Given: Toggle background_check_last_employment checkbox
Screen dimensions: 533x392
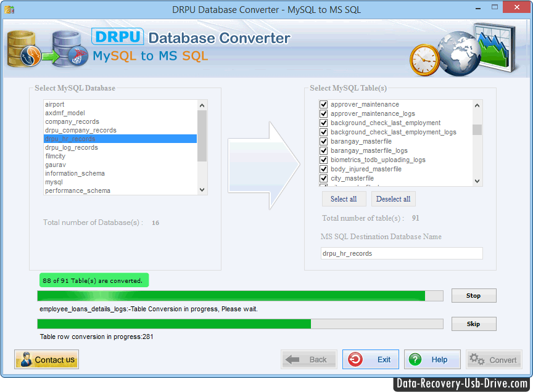Looking at the screenshot, I should [324, 123].
